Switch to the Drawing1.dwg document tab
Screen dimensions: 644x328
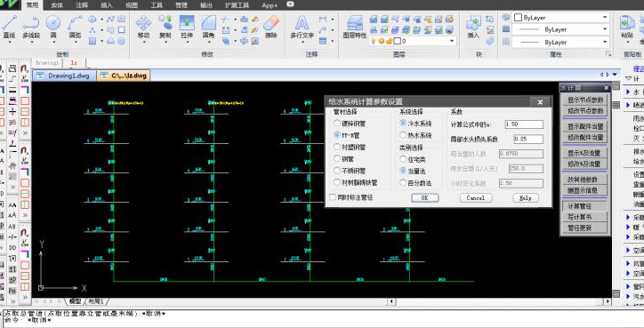point(64,76)
